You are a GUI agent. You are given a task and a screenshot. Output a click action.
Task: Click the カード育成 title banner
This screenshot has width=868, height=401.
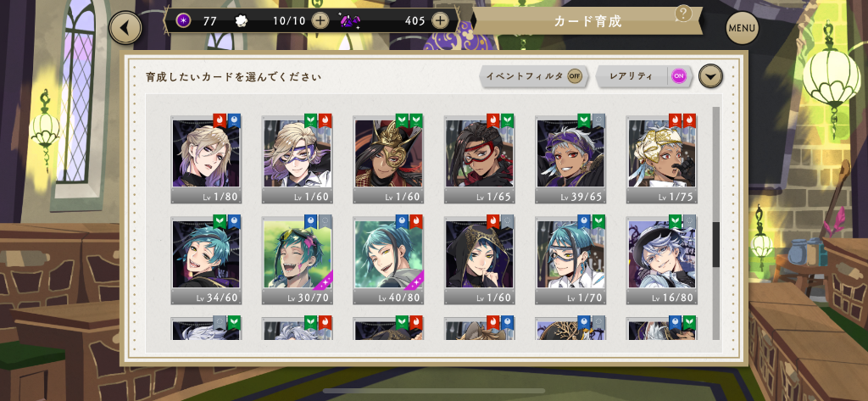coord(588,21)
